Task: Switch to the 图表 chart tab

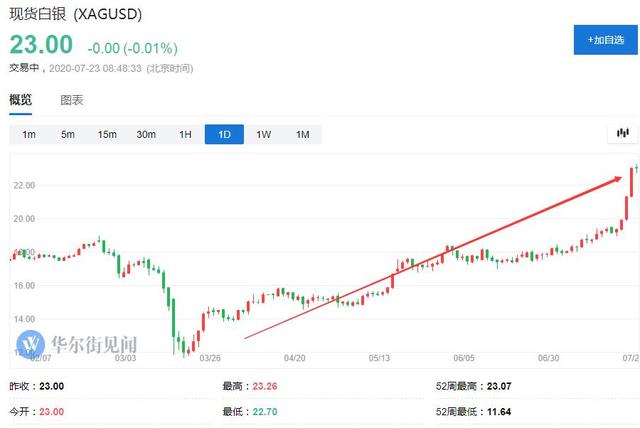Action: click(72, 100)
